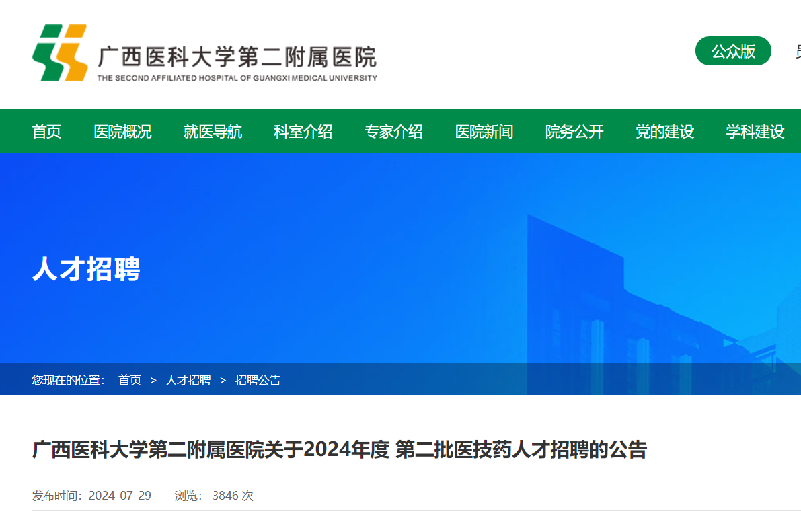Click the hospital logo emblem

click(x=60, y=52)
